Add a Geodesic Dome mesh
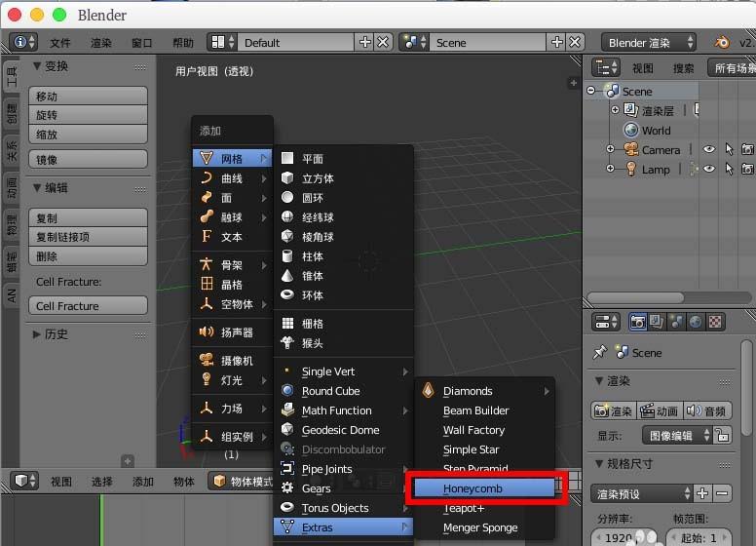 [x=344, y=430]
